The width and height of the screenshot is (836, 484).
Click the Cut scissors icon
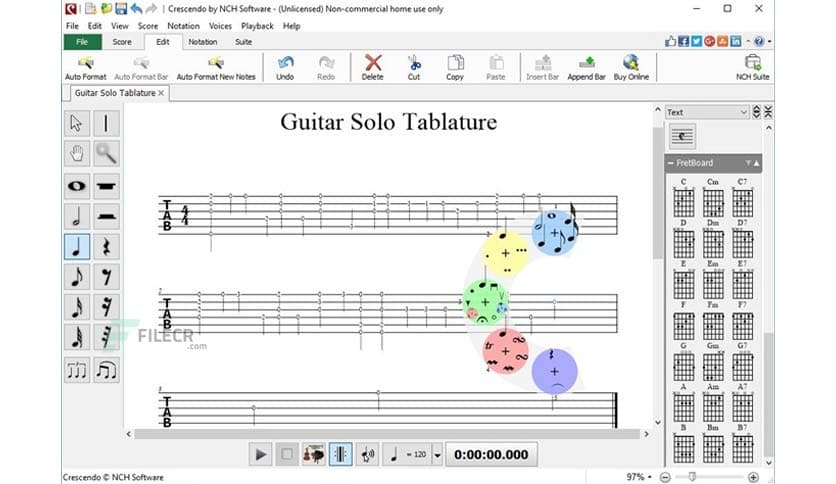414,67
